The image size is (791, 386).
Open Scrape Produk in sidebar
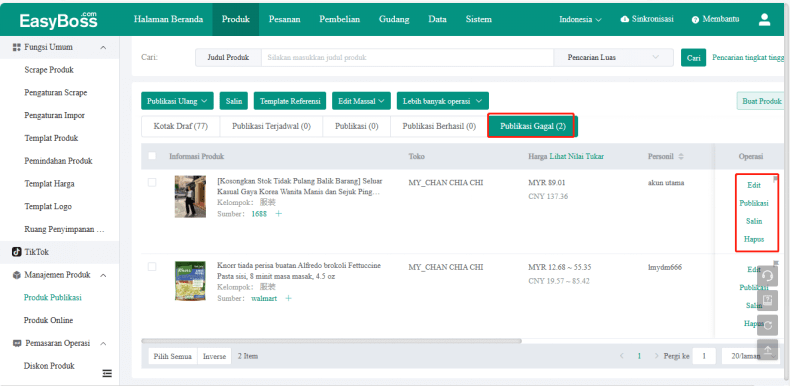49,70
